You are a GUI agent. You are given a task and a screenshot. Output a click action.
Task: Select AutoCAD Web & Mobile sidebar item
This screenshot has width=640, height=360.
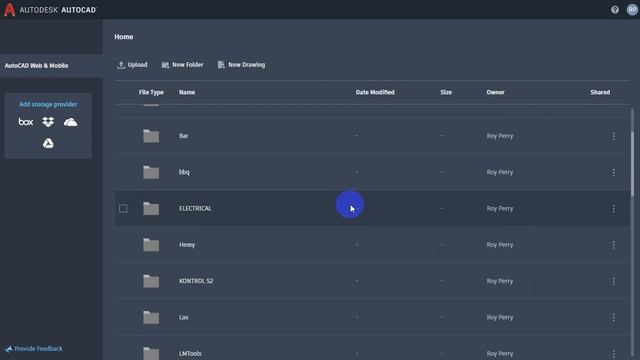pyautogui.click(x=51, y=66)
